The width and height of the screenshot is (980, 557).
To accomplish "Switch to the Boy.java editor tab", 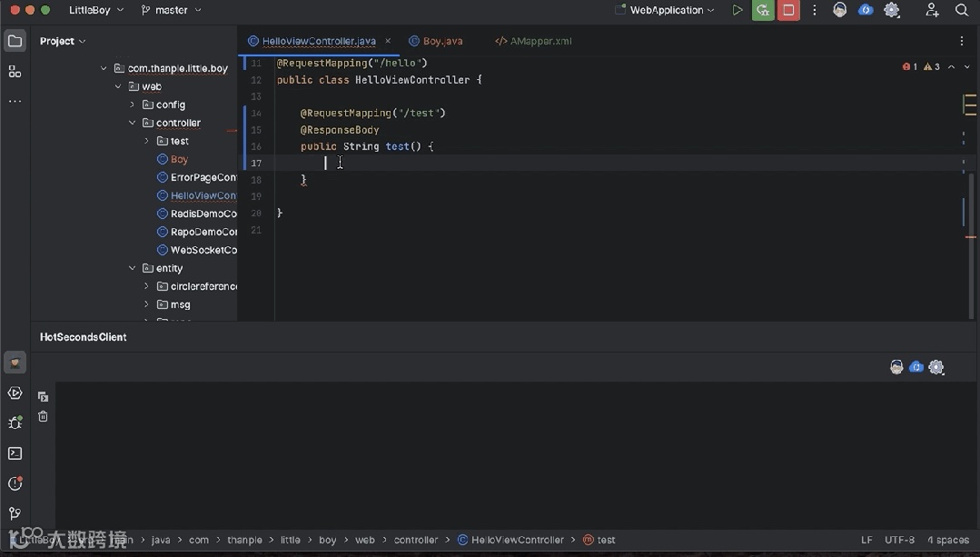I will tap(442, 41).
